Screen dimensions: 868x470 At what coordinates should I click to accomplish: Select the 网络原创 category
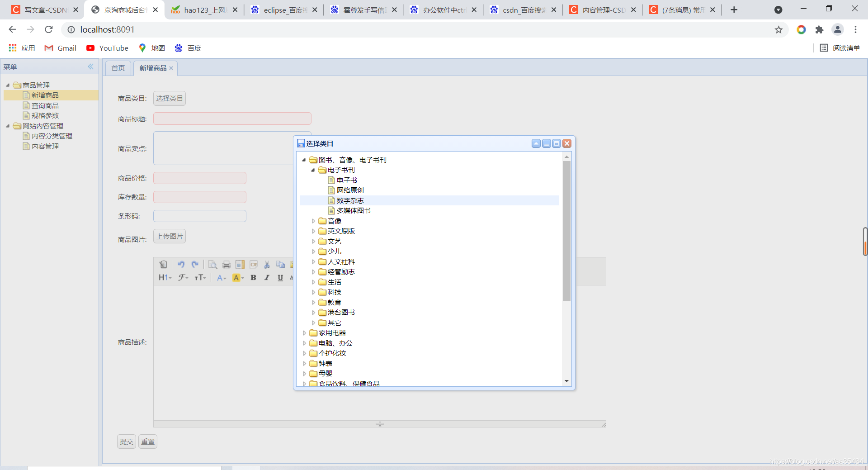350,190
